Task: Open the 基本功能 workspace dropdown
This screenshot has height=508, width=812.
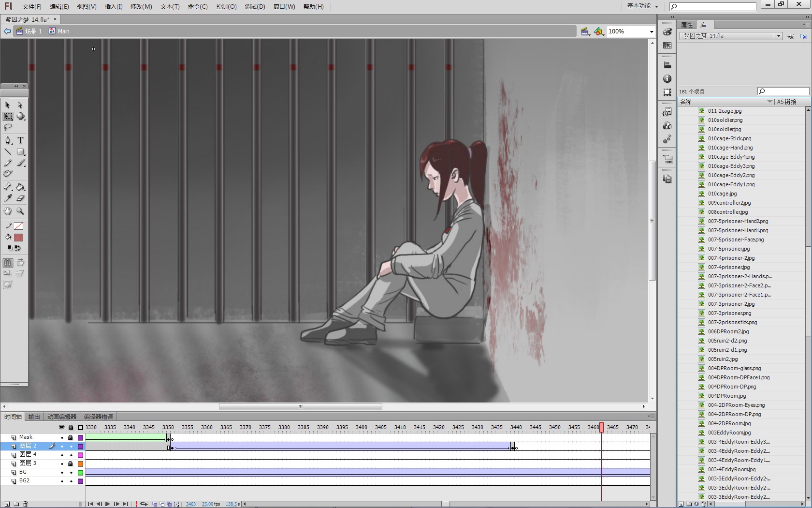Action: tap(643, 6)
